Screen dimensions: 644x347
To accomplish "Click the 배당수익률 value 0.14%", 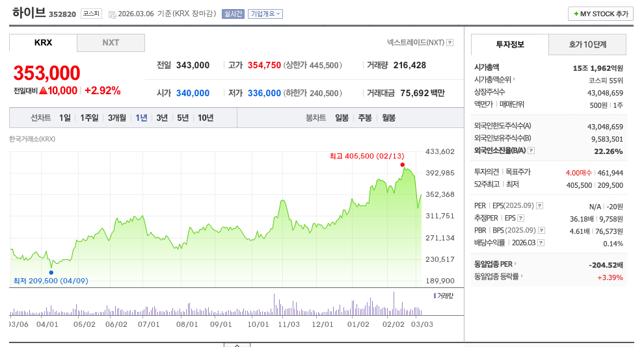I will click(x=613, y=244).
